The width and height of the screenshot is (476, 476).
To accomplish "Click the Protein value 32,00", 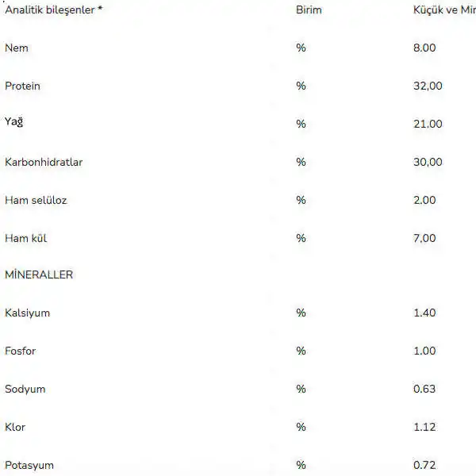I will (x=428, y=86).
